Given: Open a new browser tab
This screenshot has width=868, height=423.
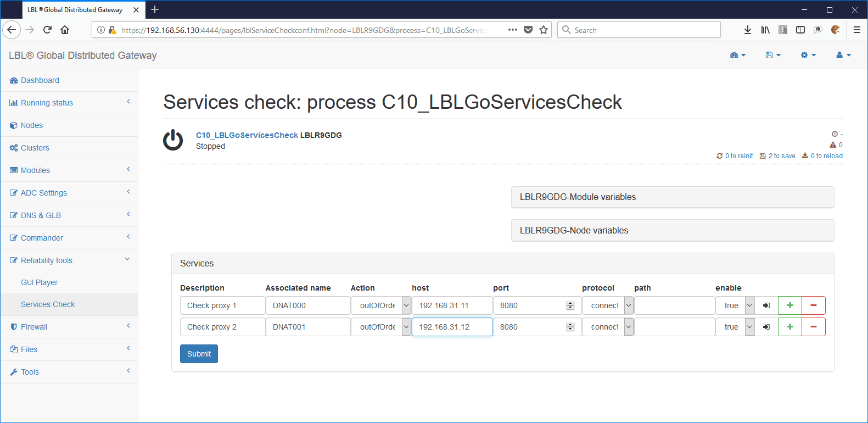Looking at the screenshot, I should pyautogui.click(x=155, y=9).
